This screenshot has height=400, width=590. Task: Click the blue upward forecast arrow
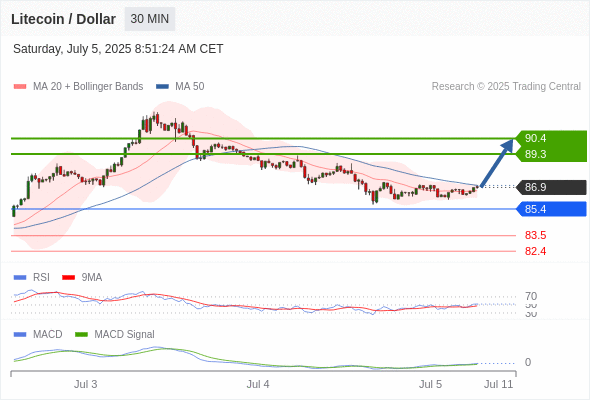(x=497, y=162)
